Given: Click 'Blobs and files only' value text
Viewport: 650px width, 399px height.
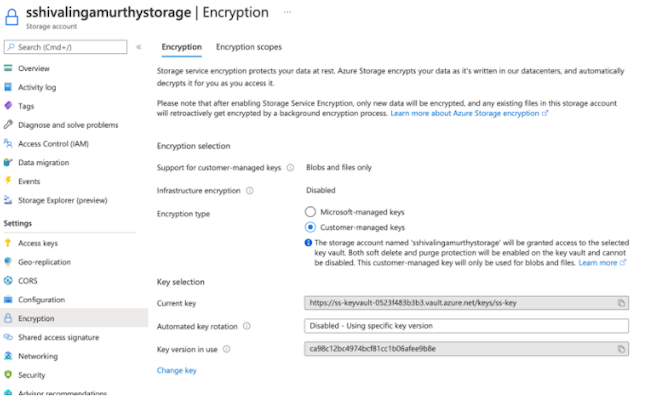Looking at the screenshot, I should tap(339, 167).
